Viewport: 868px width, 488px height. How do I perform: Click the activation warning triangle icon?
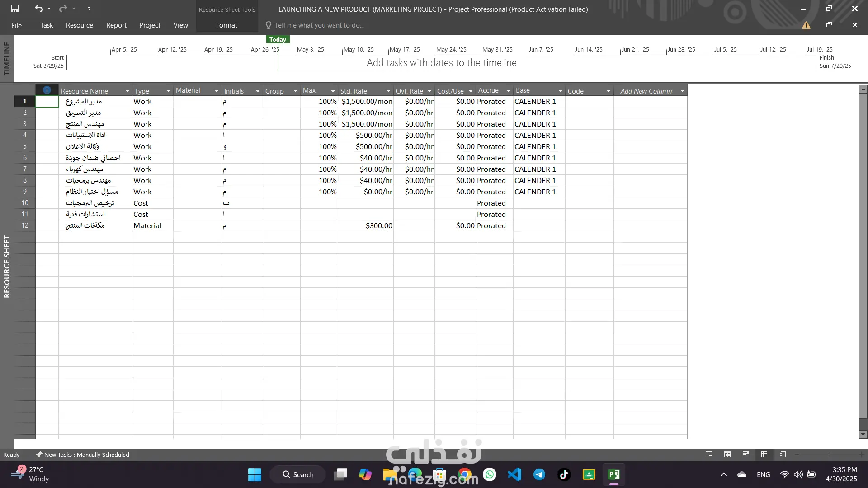pyautogui.click(x=806, y=25)
